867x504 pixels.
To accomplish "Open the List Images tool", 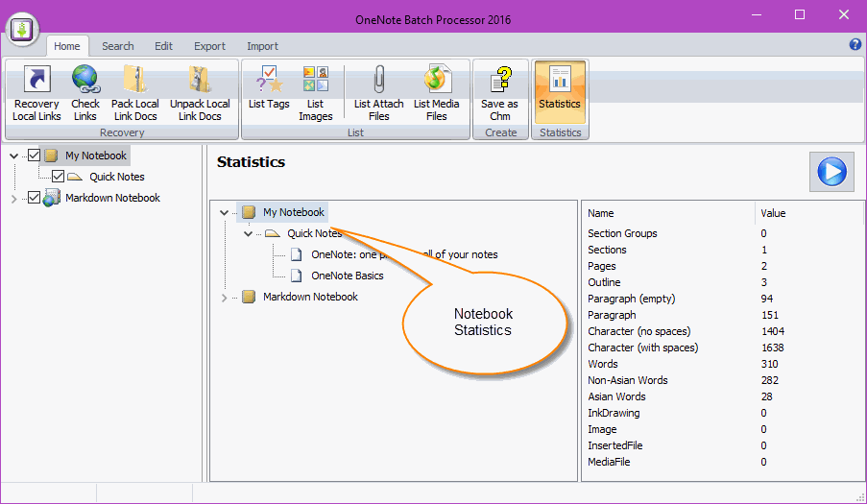I will 315,93.
